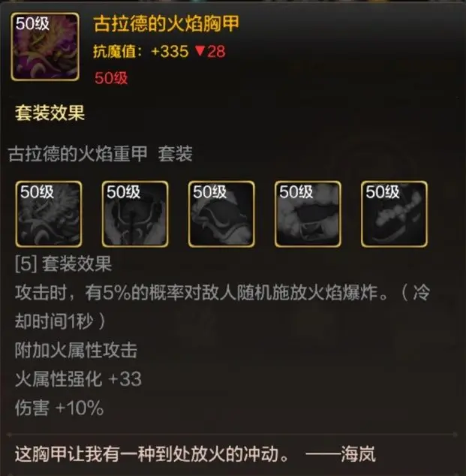The height and width of the screenshot is (476, 466).
Task: Click the 50级 badge on main item icon
Action: (32, 23)
